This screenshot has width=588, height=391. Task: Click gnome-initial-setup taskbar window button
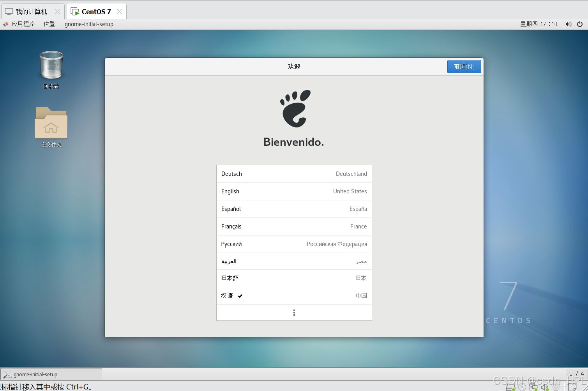[51, 374]
